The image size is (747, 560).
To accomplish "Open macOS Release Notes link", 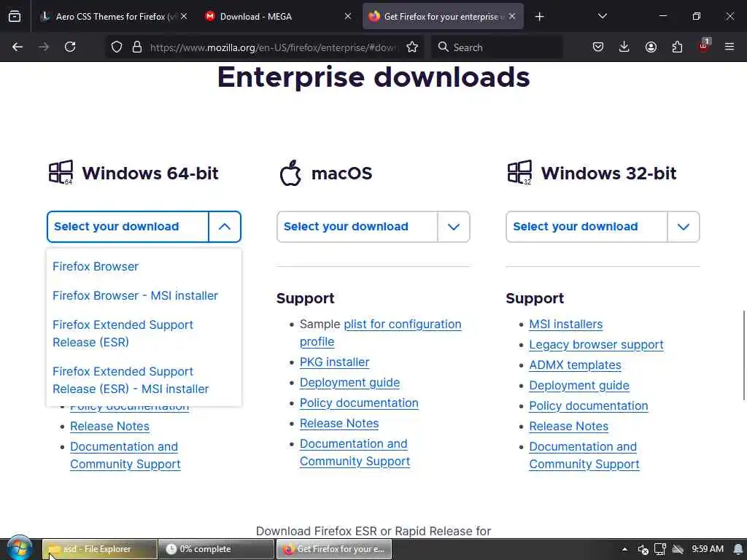I will coord(339,424).
